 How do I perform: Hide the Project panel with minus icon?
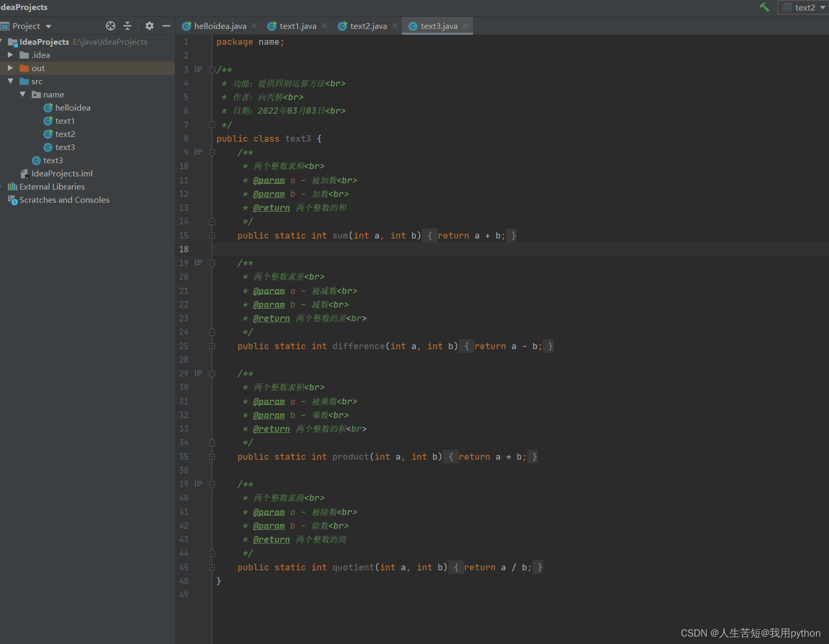166,26
